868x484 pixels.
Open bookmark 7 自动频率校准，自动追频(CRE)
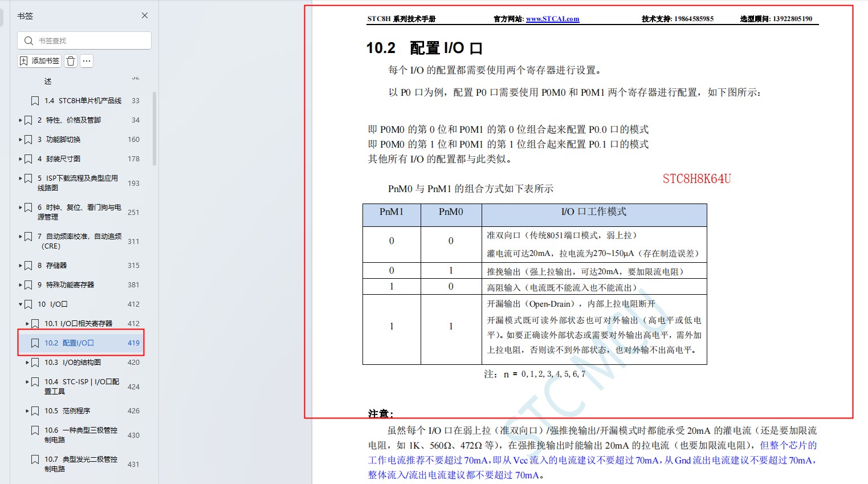pos(79,241)
